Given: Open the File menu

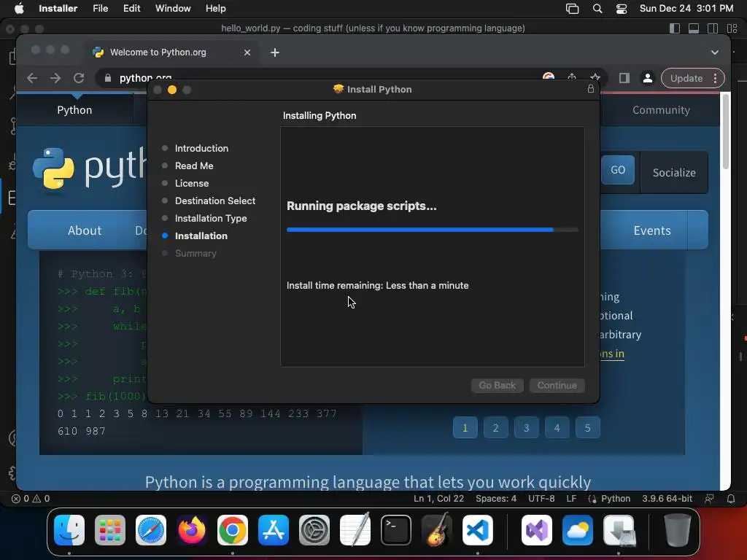Looking at the screenshot, I should point(100,9).
